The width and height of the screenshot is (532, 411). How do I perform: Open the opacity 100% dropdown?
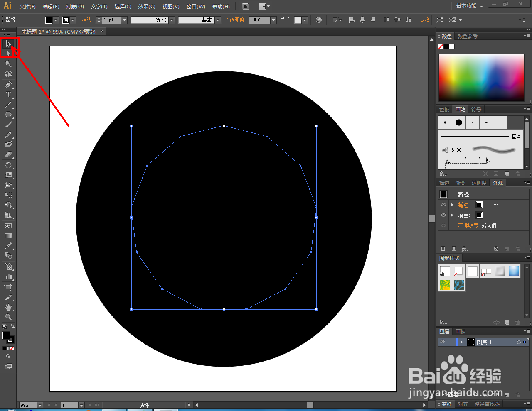pyautogui.click(x=273, y=20)
